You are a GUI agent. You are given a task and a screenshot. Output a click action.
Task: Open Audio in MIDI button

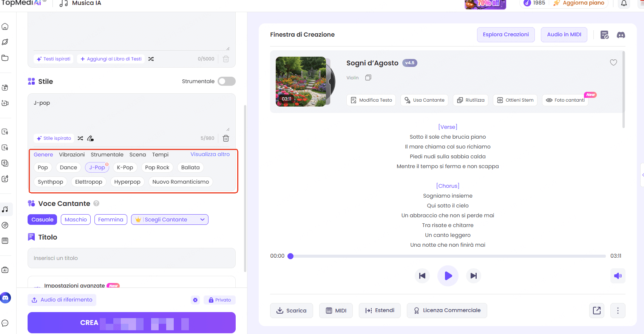(564, 34)
